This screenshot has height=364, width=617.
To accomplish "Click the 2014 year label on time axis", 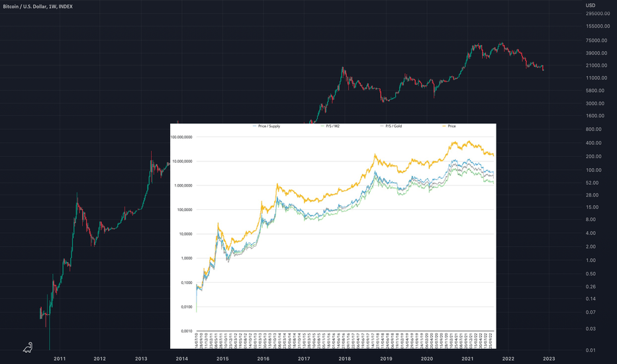I will [182, 359].
